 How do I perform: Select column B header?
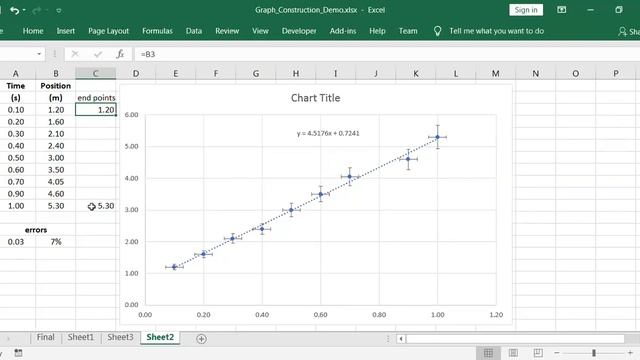pyautogui.click(x=56, y=73)
